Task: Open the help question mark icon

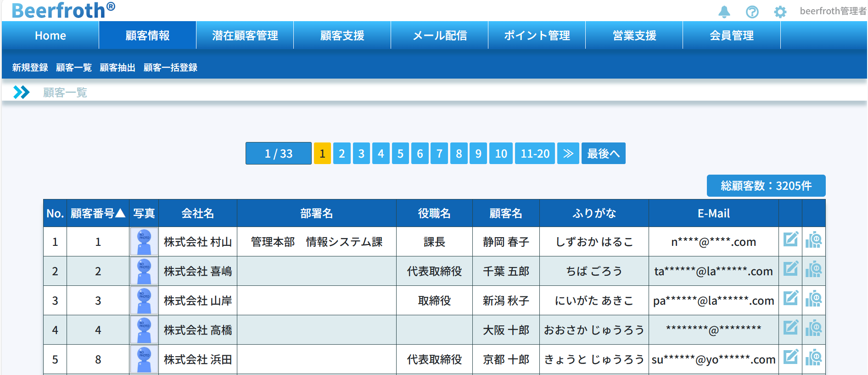Action: point(752,11)
